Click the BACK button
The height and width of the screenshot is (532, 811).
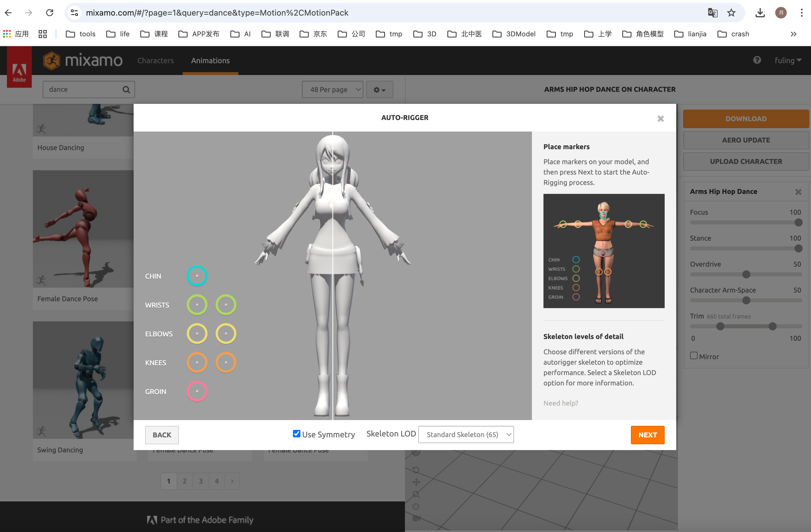pos(162,434)
